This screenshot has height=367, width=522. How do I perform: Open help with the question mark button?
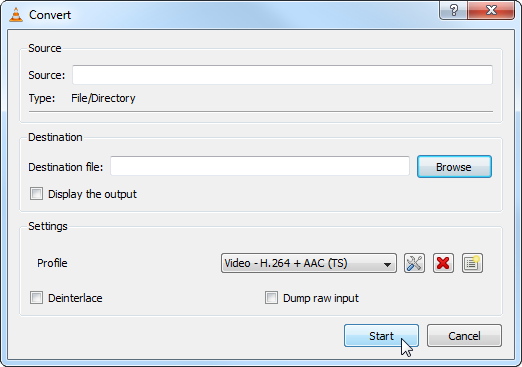click(x=454, y=10)
